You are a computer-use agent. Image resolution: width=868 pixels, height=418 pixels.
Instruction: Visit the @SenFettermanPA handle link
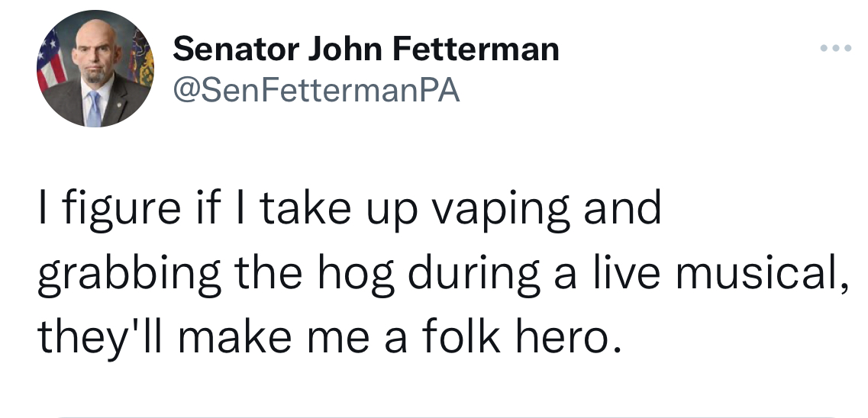317,92
